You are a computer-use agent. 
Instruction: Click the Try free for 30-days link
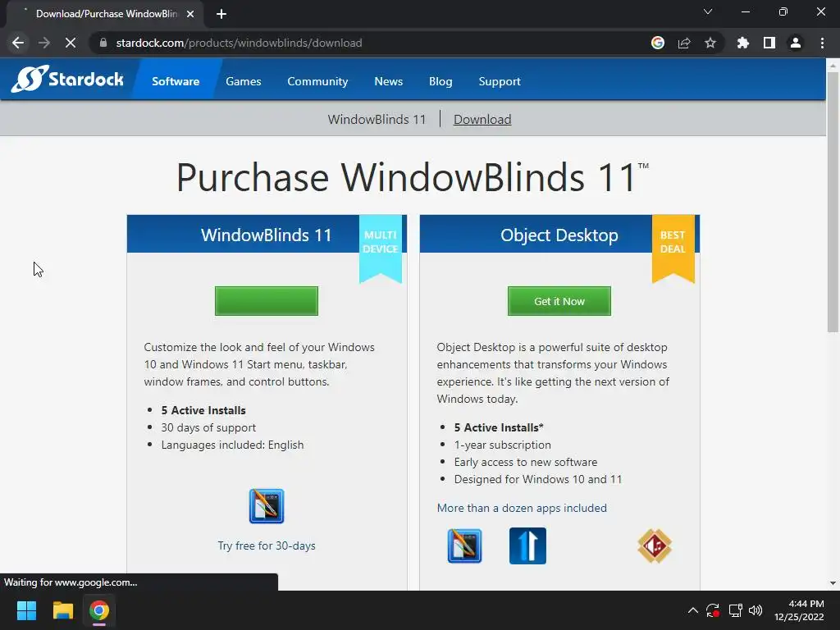(267, 546)
